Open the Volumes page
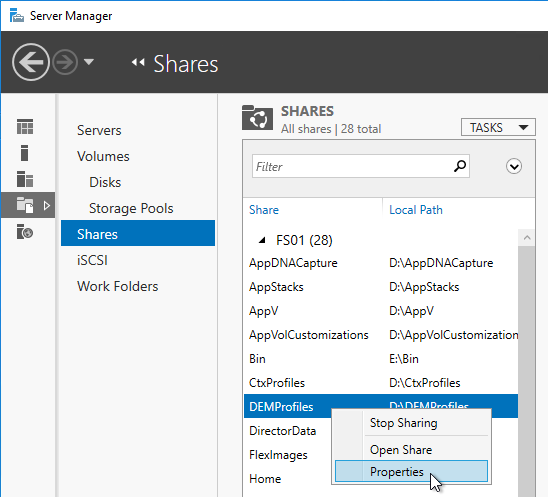 pyautogui.click(x=103, y=156)
